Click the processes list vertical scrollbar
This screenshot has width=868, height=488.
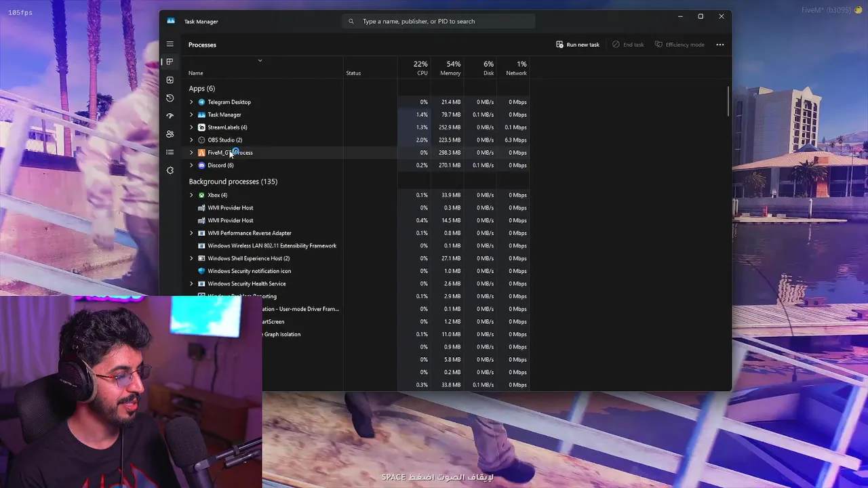pyautogui.click(x=729, y=102)
